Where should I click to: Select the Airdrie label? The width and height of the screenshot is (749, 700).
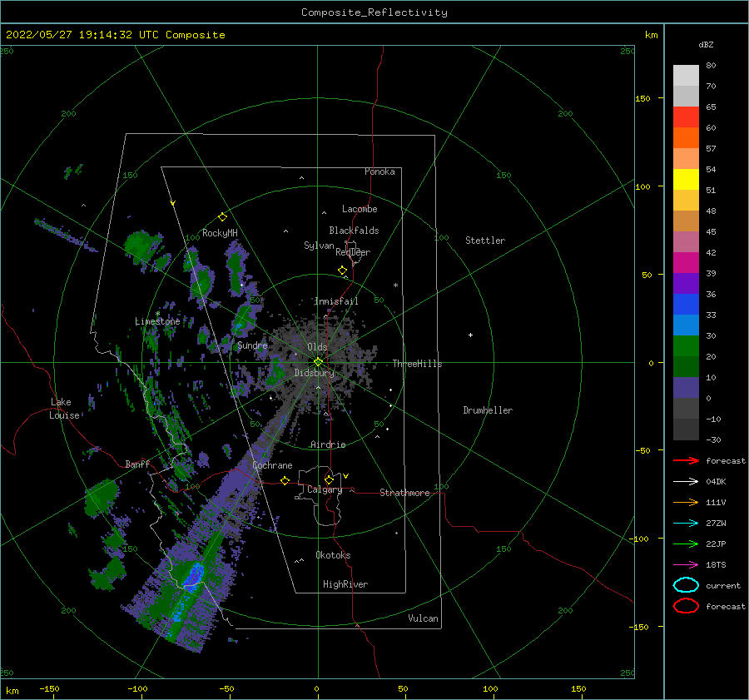[328, 444]
